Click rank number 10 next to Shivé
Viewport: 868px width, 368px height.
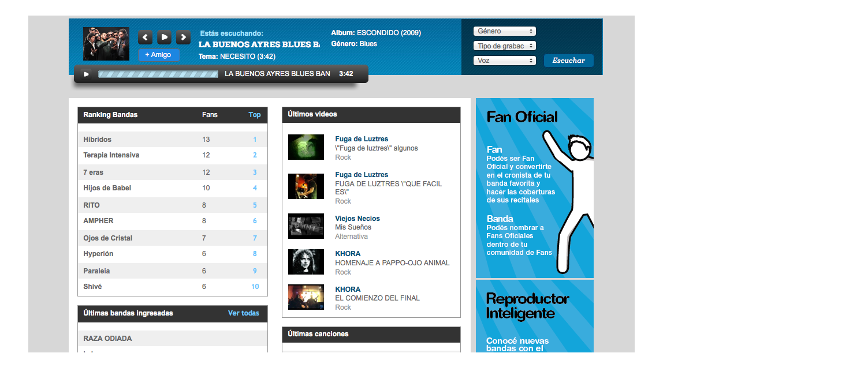point(255,287)
